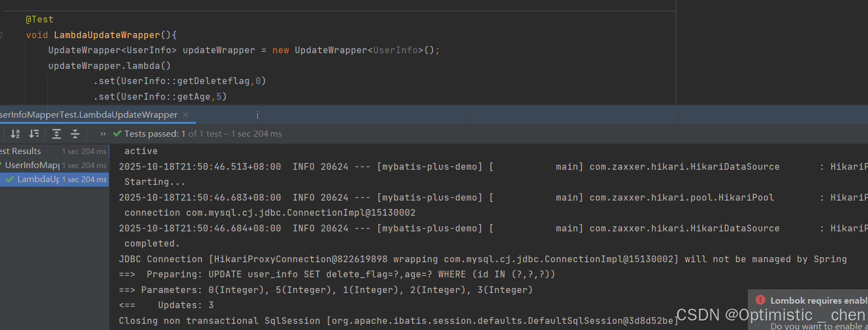Collapse all test result nodes
The width and height of the screenshot is (868, 330).
pos(75,134)
